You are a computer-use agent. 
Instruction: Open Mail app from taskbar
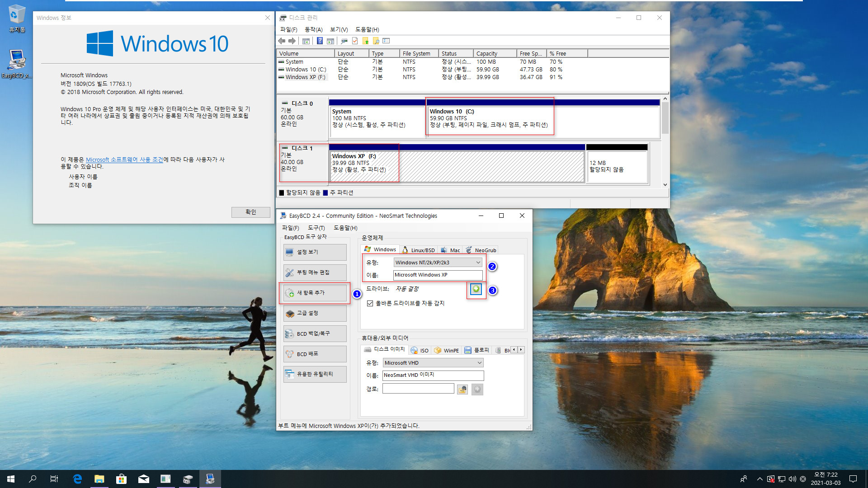(143, 479)
